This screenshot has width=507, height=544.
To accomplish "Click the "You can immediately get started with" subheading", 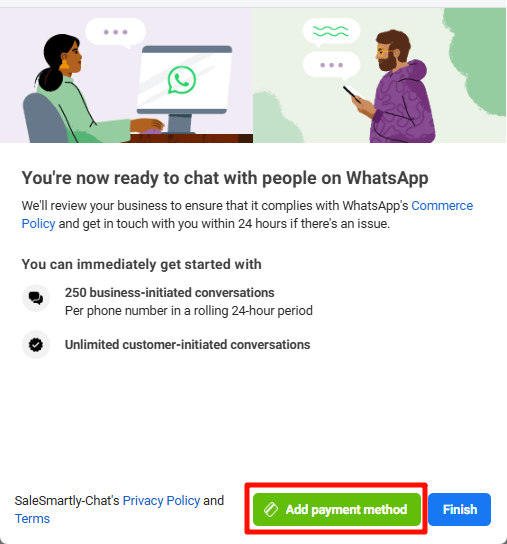I will (x=141, y=264).
